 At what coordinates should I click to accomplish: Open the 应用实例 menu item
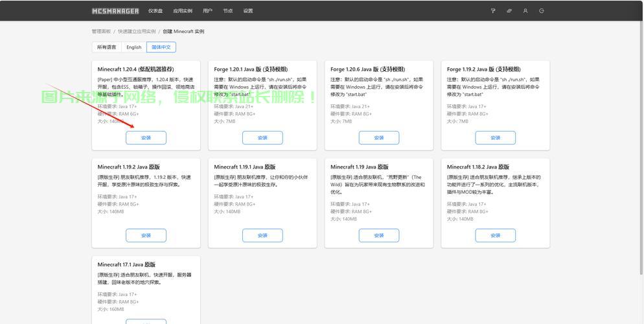click(x=183, y=11)
